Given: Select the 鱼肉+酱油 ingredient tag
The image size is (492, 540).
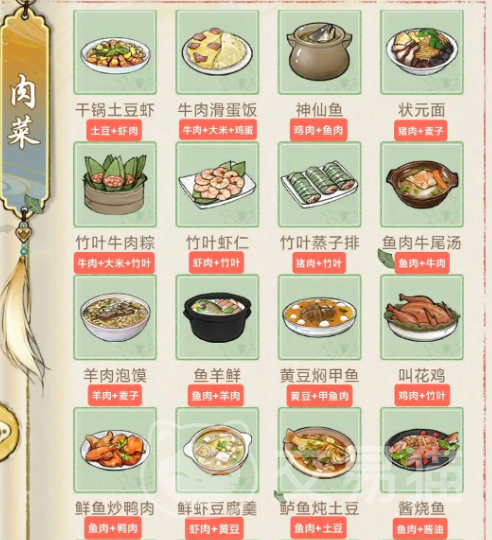Looking at the screenshot, I should [x=420, y=529].
